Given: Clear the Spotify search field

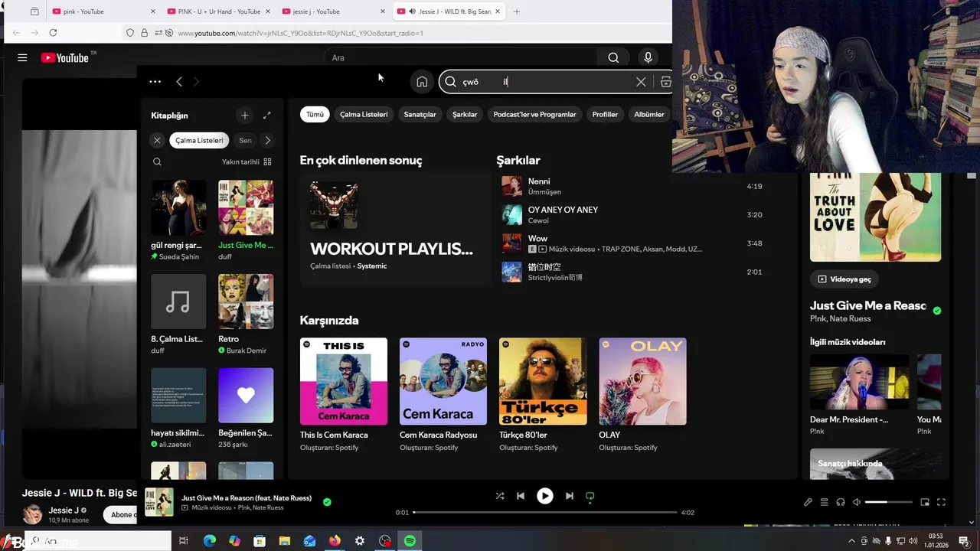Looking at the screenshot, I should 641,82.
